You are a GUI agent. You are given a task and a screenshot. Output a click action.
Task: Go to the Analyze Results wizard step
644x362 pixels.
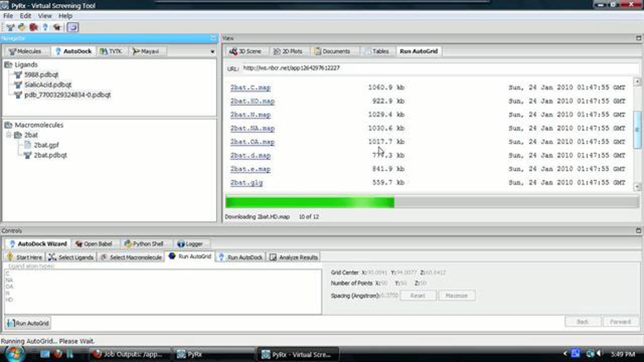pos(294,257)
